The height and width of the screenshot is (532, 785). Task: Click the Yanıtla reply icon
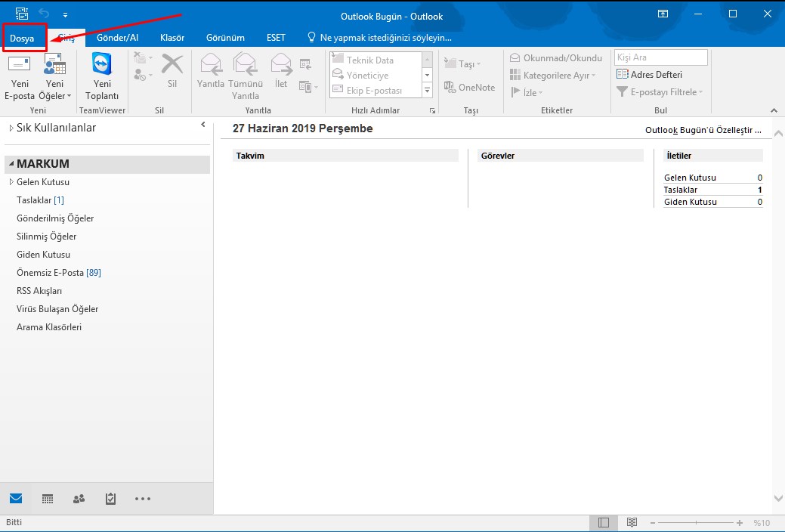coord(210,70)
